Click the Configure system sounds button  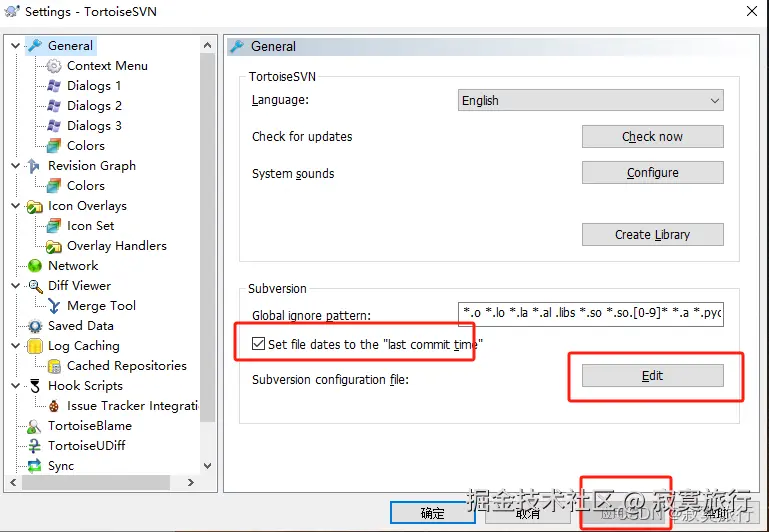click(x=652, y=173)
